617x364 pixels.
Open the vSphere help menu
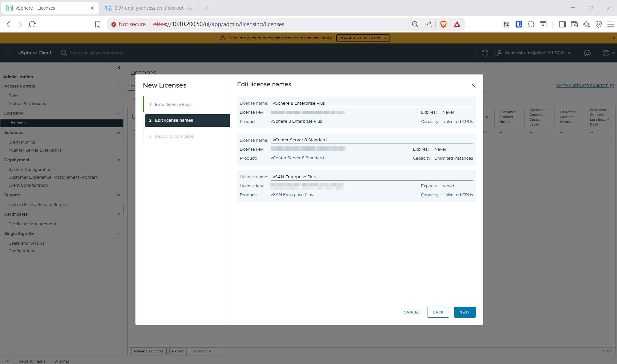pyautogui.click(x=608, y=53)
